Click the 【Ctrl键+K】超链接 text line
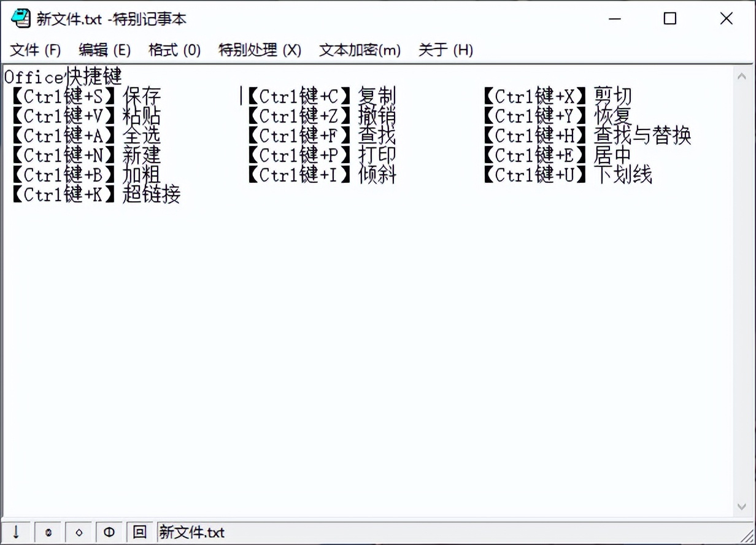 [95, 195]
